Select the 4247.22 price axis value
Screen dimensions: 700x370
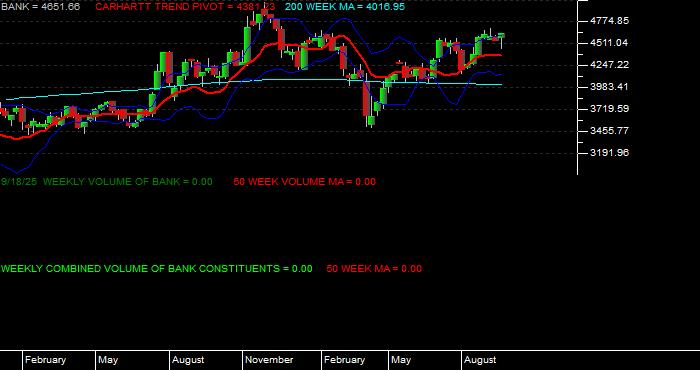(x=609, y=65)
